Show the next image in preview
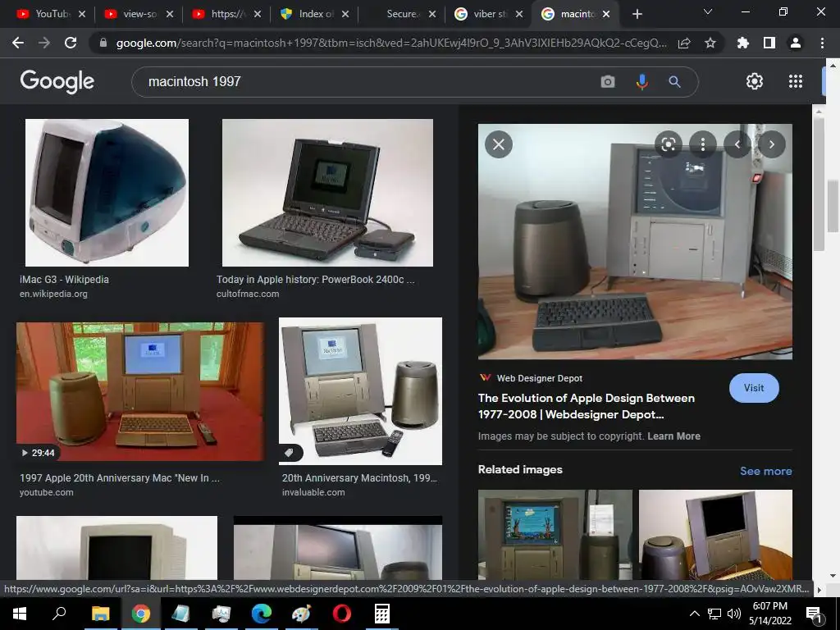Viewport: 840px width, 630px height. (x=771, y=144)
